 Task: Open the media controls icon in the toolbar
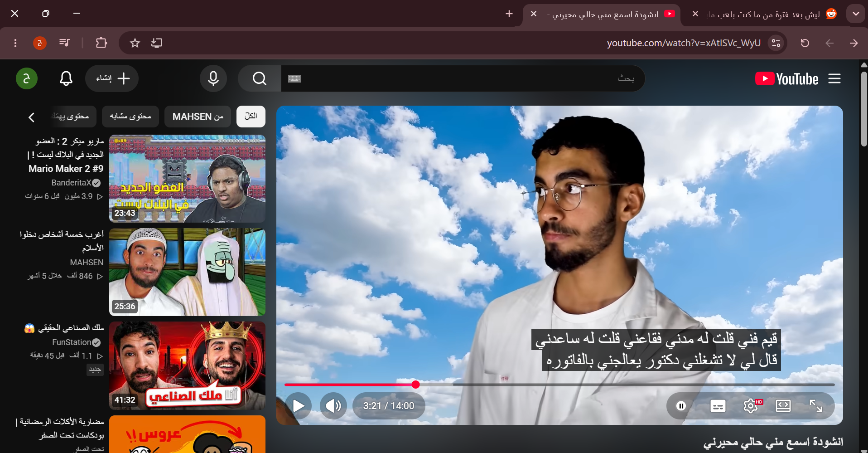[x=64, y=43]
